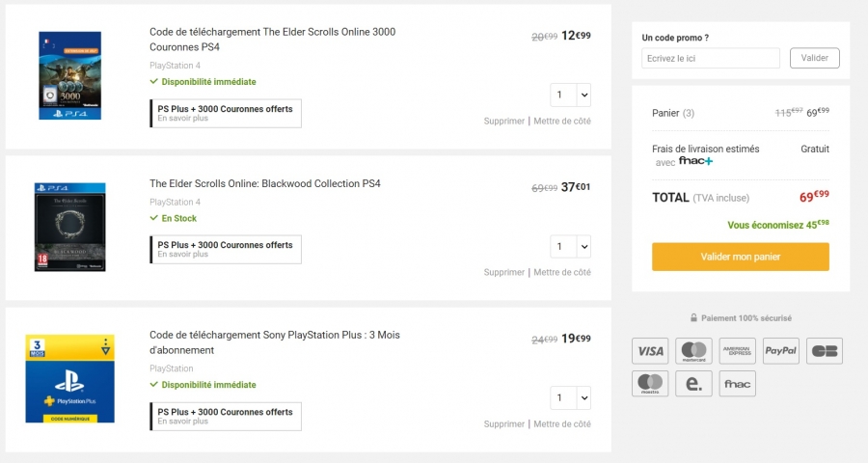Open quantity dropdown for Blackwood Collection PS4
Image resolution: width=868 pixels, height=463 pixels.
point(570,247)
